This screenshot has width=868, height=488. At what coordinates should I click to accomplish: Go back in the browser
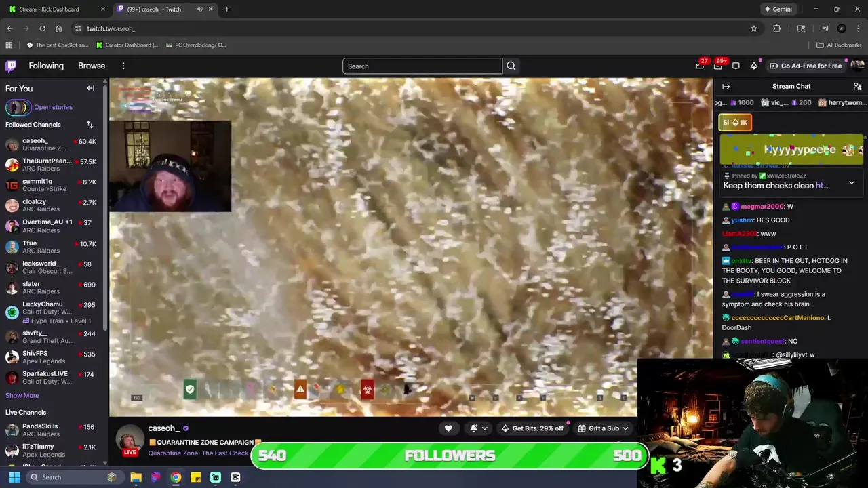pyautogui.click(x=9, y=28)
